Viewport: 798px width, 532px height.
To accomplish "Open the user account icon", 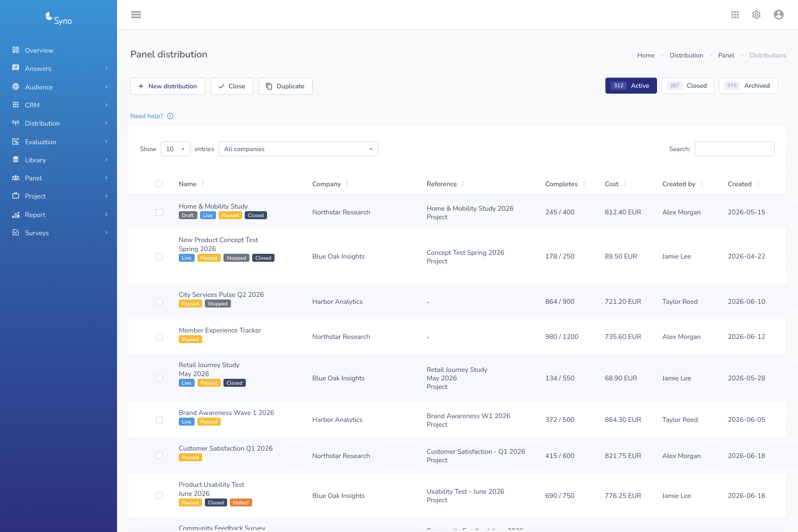I will tap(779, 15).
